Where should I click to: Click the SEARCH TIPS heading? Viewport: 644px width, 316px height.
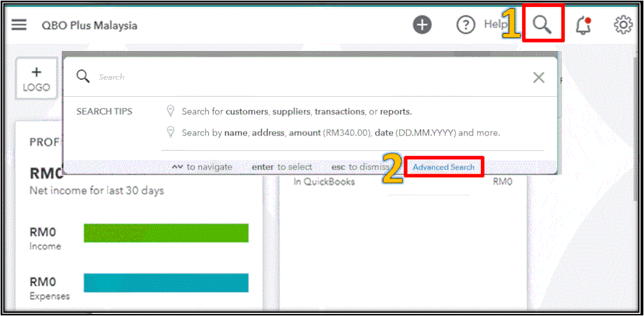coord(104,112)
